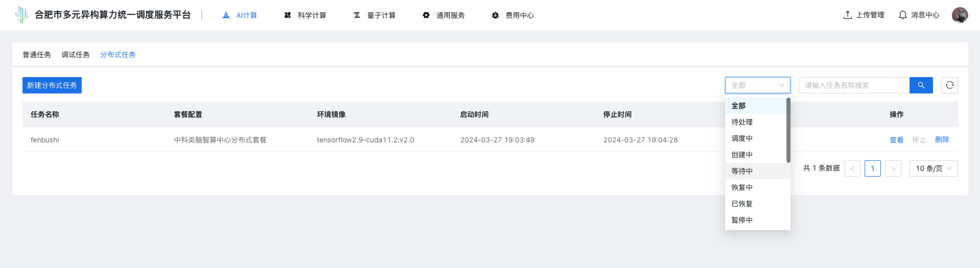Image resolution: width=980 pixels, height=268 pixels.
Task: Open the AI计算 navigation menu
Action: pyautogui.click(x=240, y=15)
